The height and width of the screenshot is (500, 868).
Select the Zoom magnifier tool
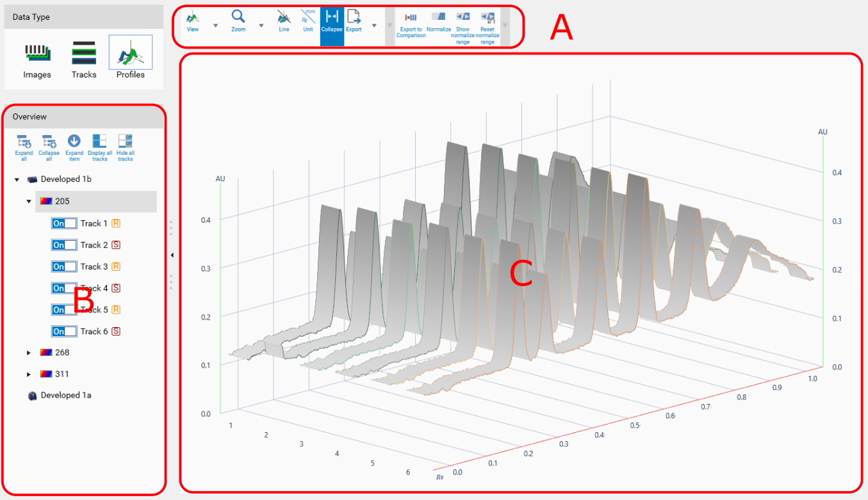coord(238,20)
